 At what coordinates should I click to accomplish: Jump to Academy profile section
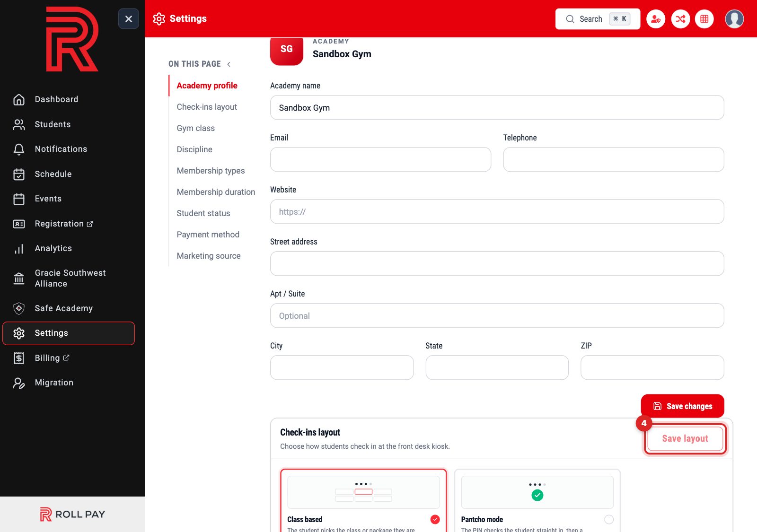tap(207, 86)
